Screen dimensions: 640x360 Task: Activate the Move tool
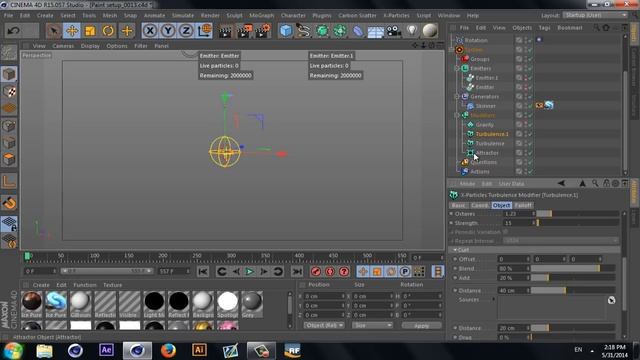point(72,31)
